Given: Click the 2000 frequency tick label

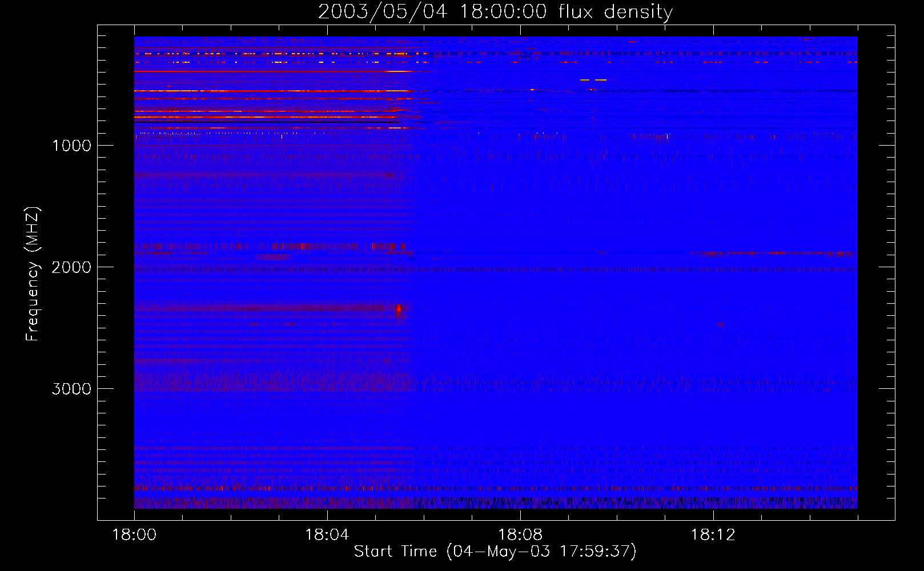Looking at the screenshot, I should click(71, 267).
